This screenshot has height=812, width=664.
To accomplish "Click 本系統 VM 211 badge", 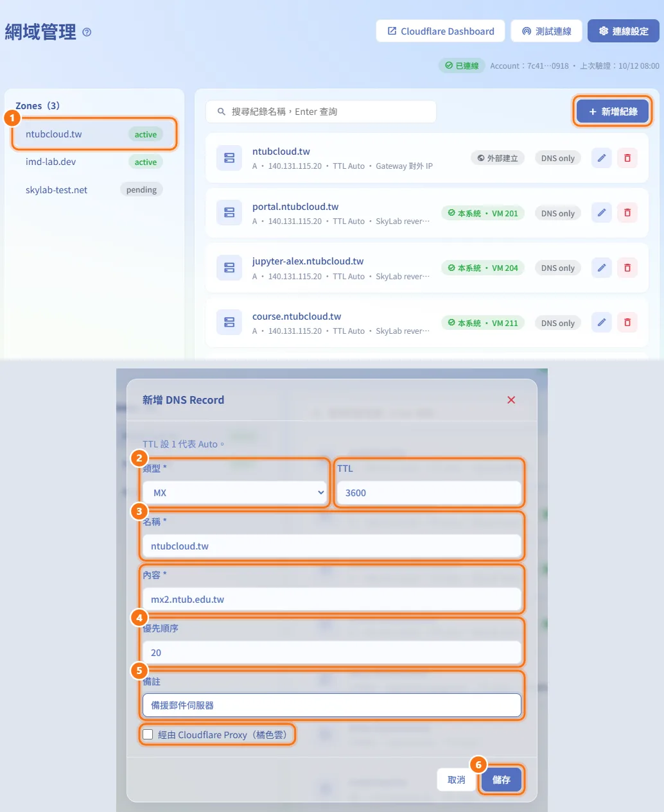I will (483, 323).
